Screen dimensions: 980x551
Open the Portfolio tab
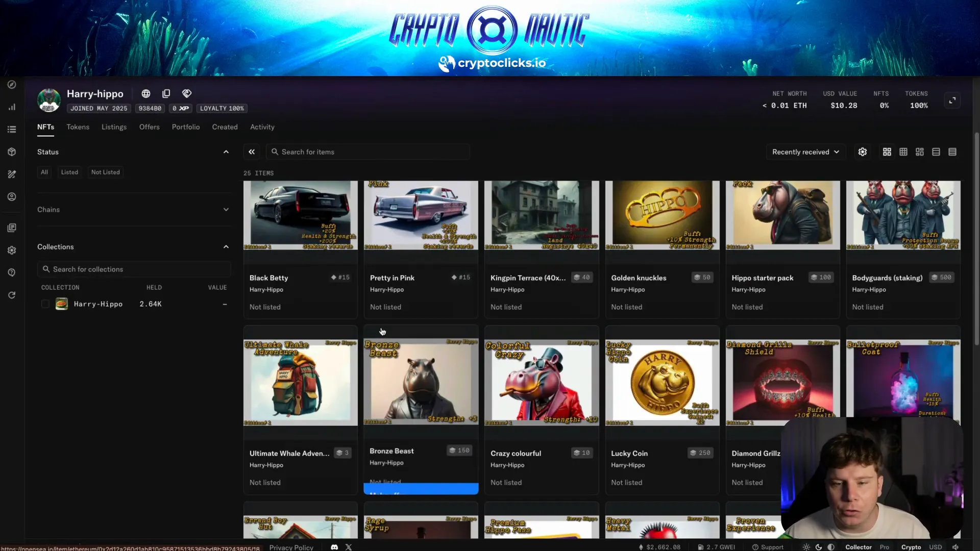coord(186,127)
